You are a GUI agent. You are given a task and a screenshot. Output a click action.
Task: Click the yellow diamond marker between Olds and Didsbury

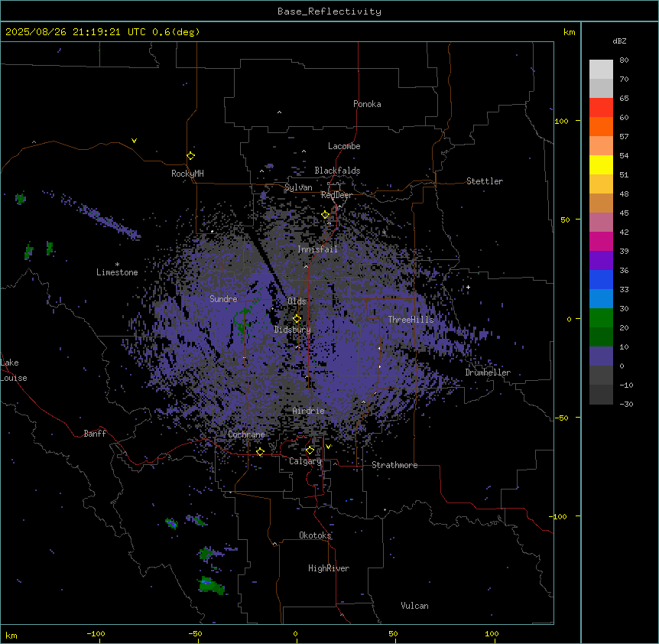(297, 319)
